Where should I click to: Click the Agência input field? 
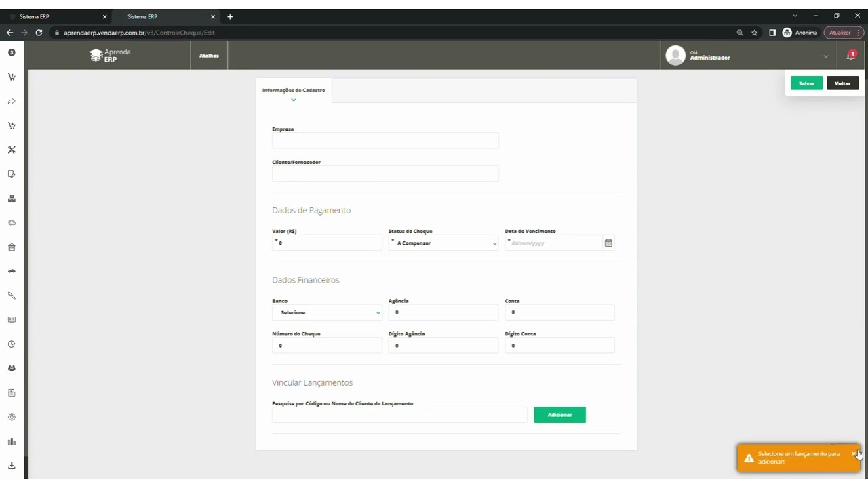pyautogui.click(x=443, y=312)
